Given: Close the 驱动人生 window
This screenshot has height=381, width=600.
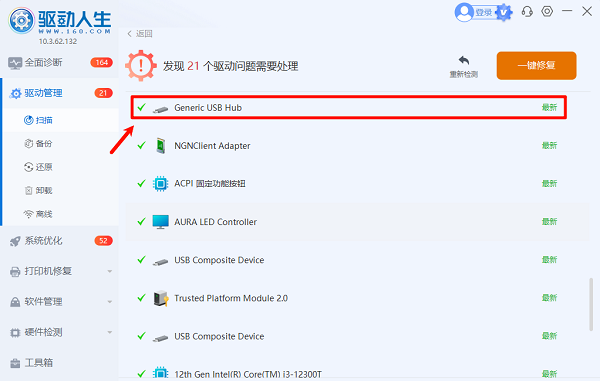Looking at the screenshot, I should point(587,11).
